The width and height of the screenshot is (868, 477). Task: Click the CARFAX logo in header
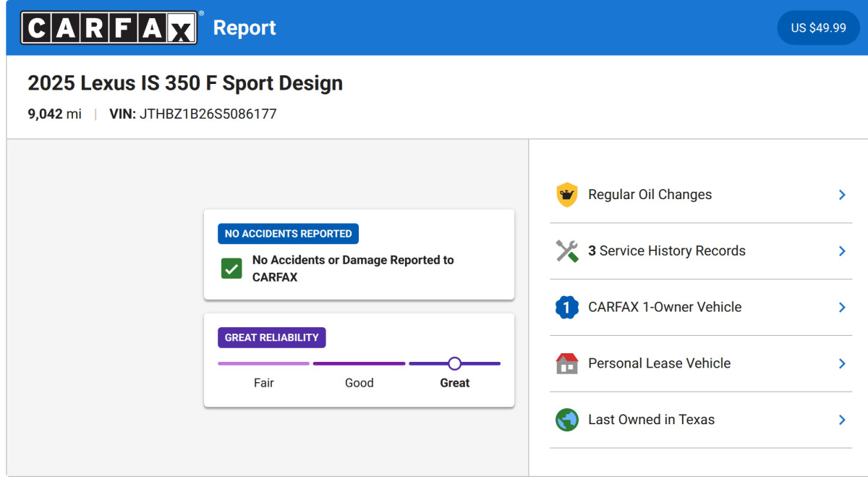tap(110, 28)
